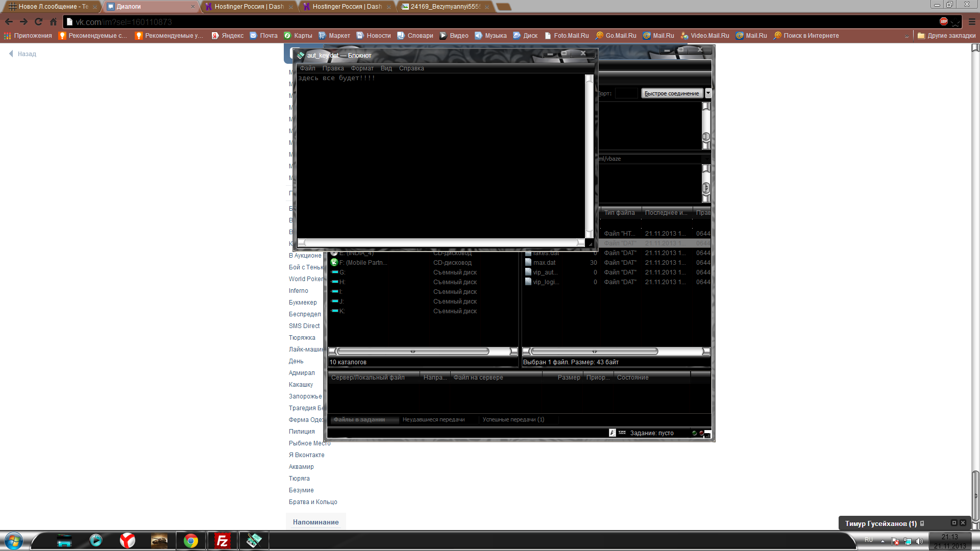
Task: Click the volume speaker tray icon
Action: [919, 541]
